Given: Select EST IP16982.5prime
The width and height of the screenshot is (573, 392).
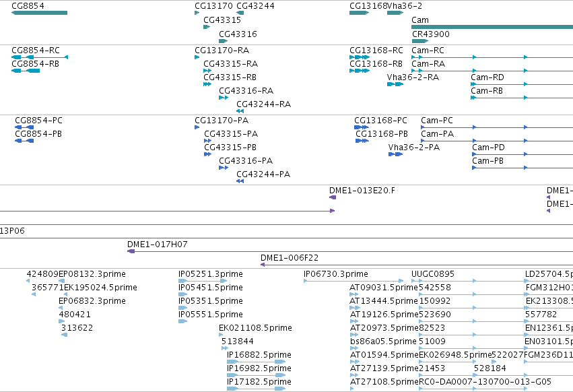Looking at the screenshot, I should point(259,368).
